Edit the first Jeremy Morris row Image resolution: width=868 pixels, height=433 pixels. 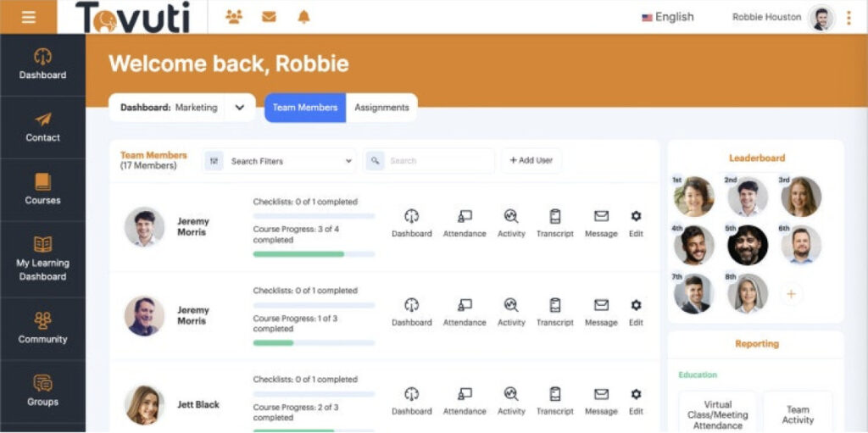636,224
